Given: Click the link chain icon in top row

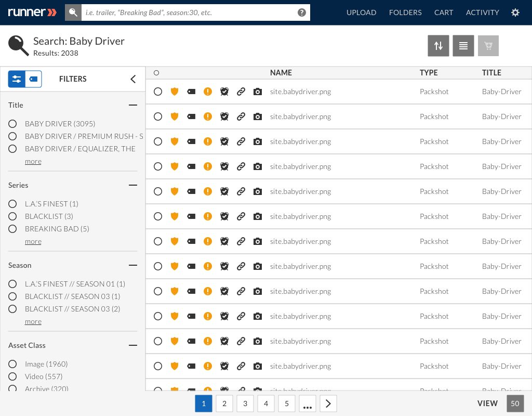Looking at the screenshot, I should tap(241, 92).
